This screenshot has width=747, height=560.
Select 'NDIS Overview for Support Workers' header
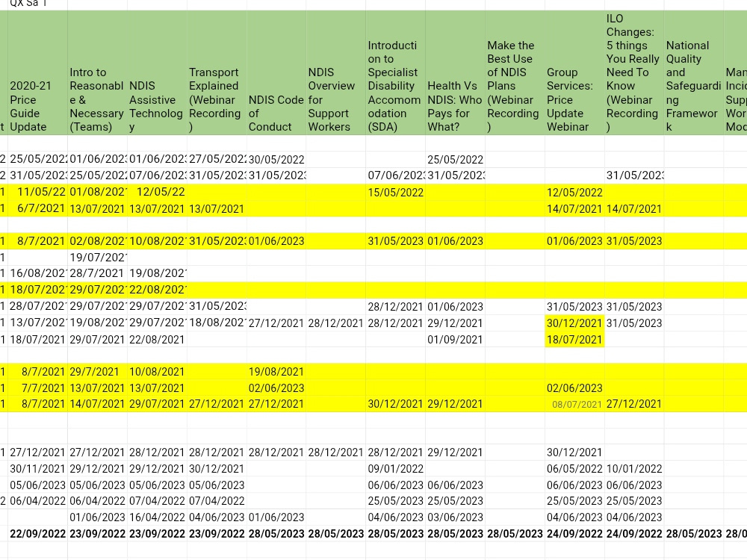point(336,73)
